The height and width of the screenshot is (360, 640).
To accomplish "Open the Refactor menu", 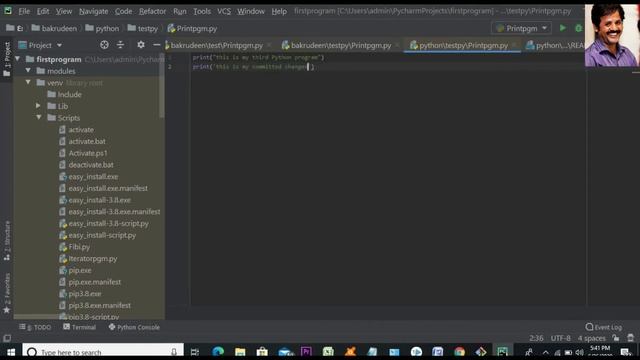I will pyautogui.click(x=152, y=11).
